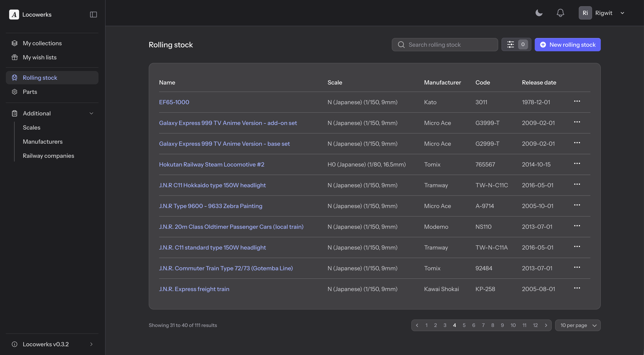The image size is (644, 355).
Task: Open actions menu for Hokutan Railway row
Action: [x=577, y=163]
